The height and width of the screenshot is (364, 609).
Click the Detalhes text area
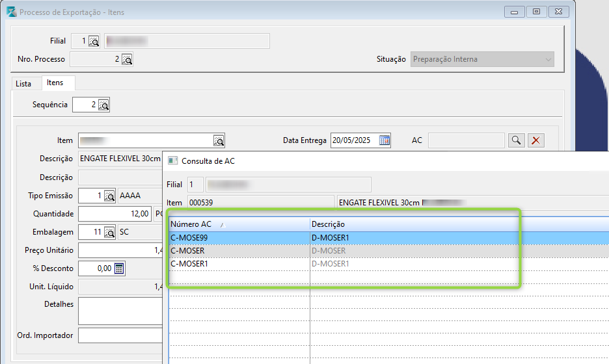pos(120,311)
